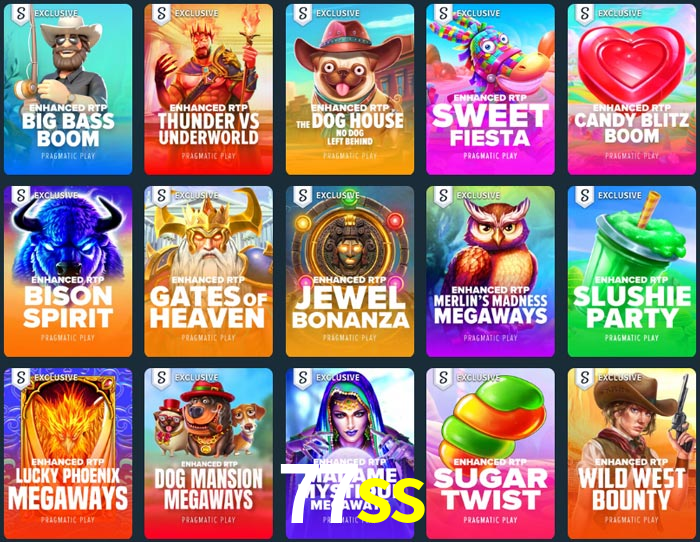Click the Exclusive badge on Slushie Party
700x542 pixels.
click(x=620, y=196)
